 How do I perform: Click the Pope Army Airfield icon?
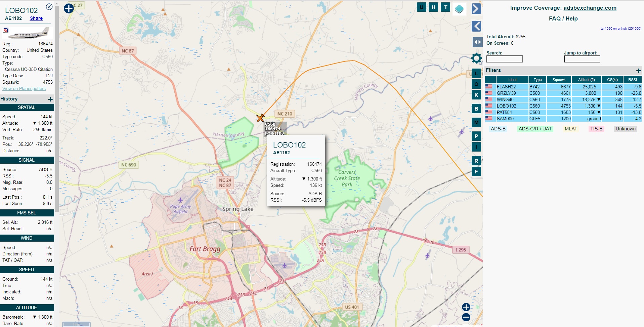pyautogui.click(x=180, y=200)
